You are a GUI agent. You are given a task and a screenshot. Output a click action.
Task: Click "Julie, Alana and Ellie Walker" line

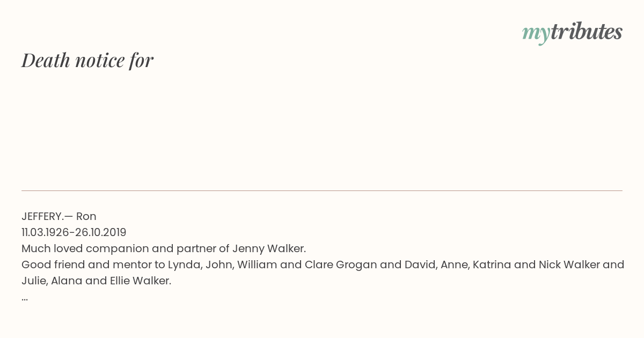click(96, 281)
